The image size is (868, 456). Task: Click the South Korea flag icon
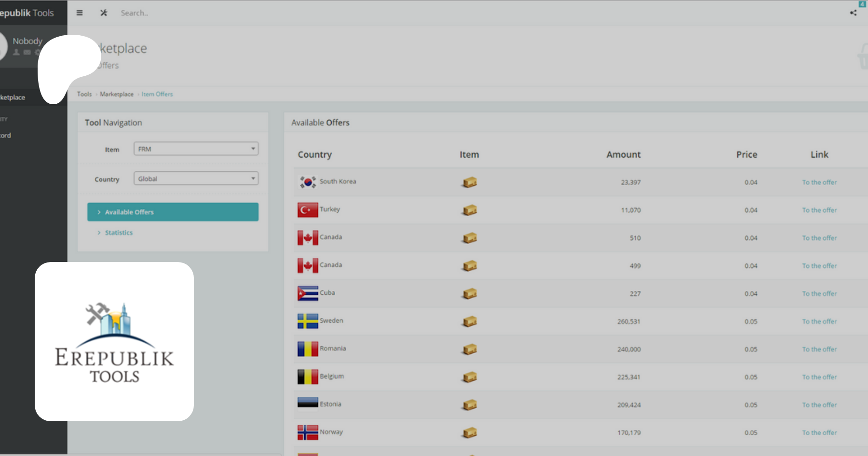tap(308, 182)
